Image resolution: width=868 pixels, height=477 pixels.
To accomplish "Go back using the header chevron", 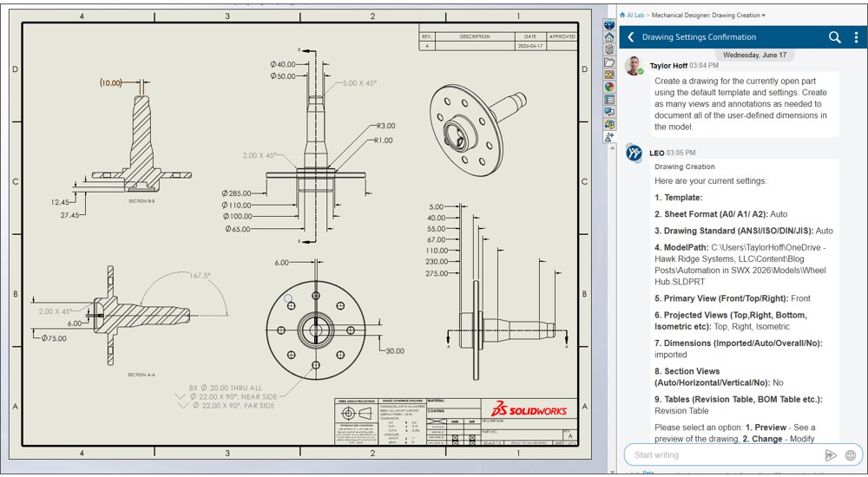I will [x=630, y=37].
